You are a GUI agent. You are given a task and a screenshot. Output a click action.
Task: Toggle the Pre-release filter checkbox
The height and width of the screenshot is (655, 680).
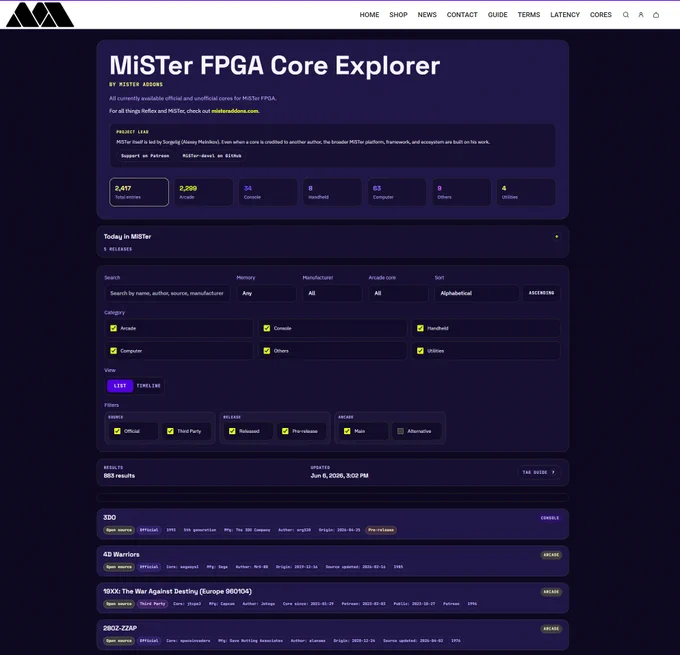(285, 431)
